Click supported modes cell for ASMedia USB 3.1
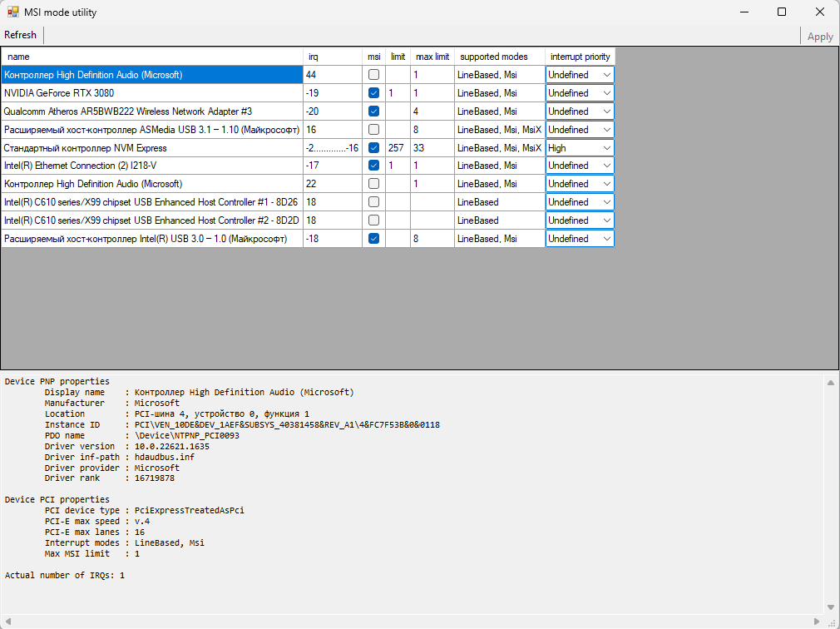 click(x=500, y=130)
